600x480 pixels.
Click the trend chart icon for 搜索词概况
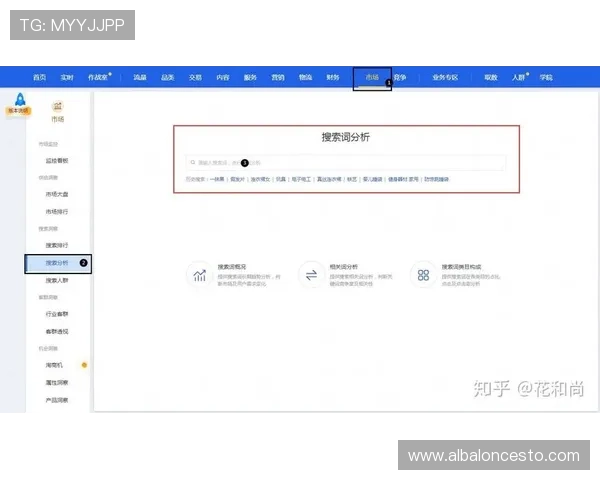[199, 275]
